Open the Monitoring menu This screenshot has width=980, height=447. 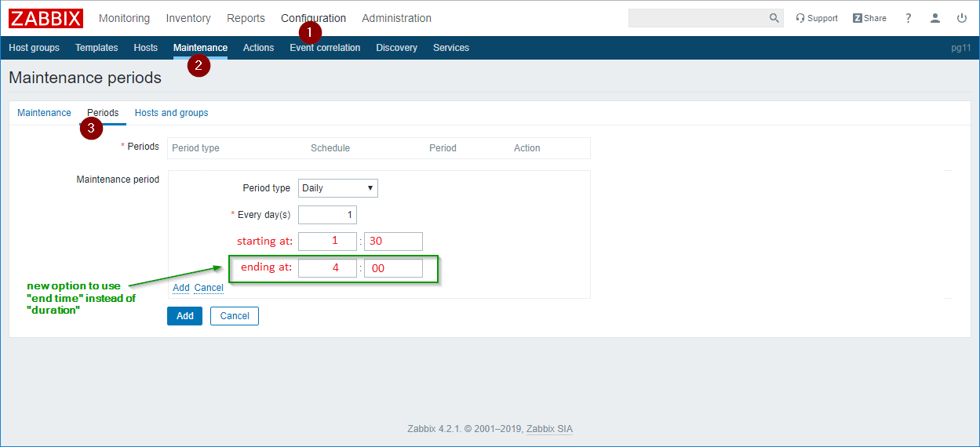[124, 18]
